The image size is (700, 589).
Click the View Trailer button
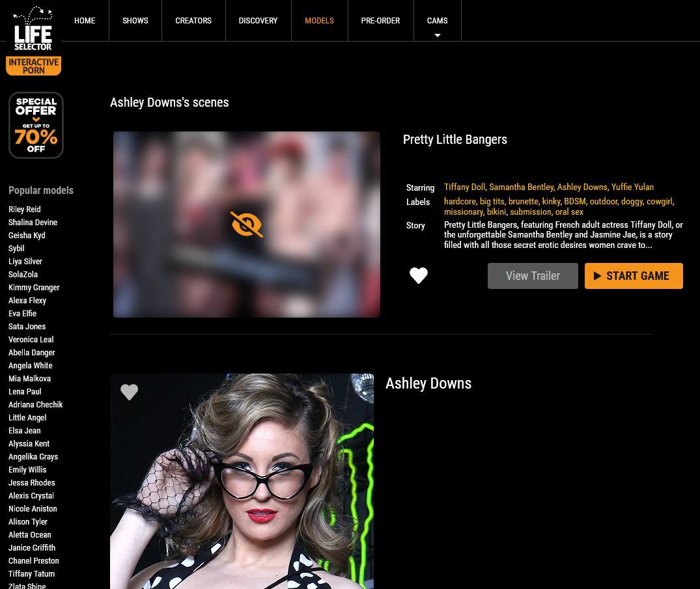coord(533,276)
